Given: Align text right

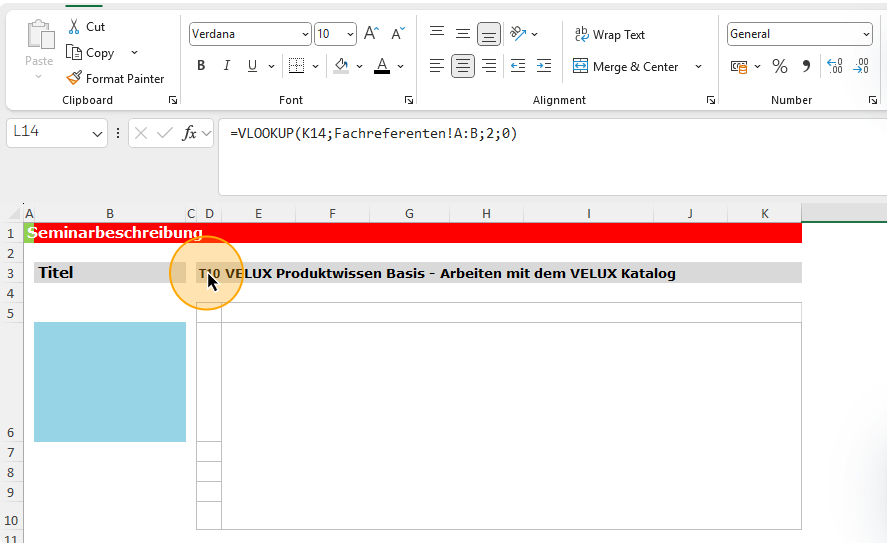Looking at the screenshot, I should click(489, 66).
